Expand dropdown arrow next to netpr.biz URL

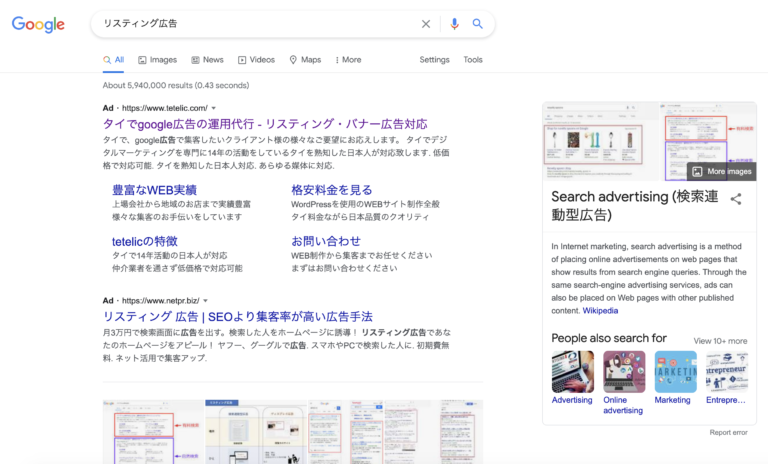tap(205, 301)
